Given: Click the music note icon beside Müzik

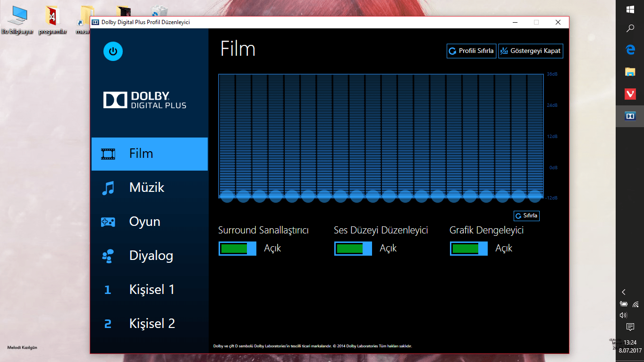Looking at the screenshot, I should pyautogui.click(x=108, y=188).
